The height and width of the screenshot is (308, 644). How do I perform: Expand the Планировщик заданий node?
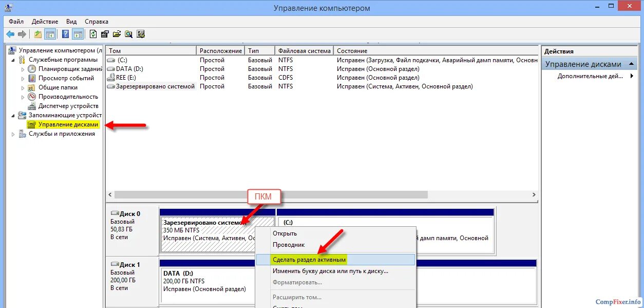click(23, 69)
